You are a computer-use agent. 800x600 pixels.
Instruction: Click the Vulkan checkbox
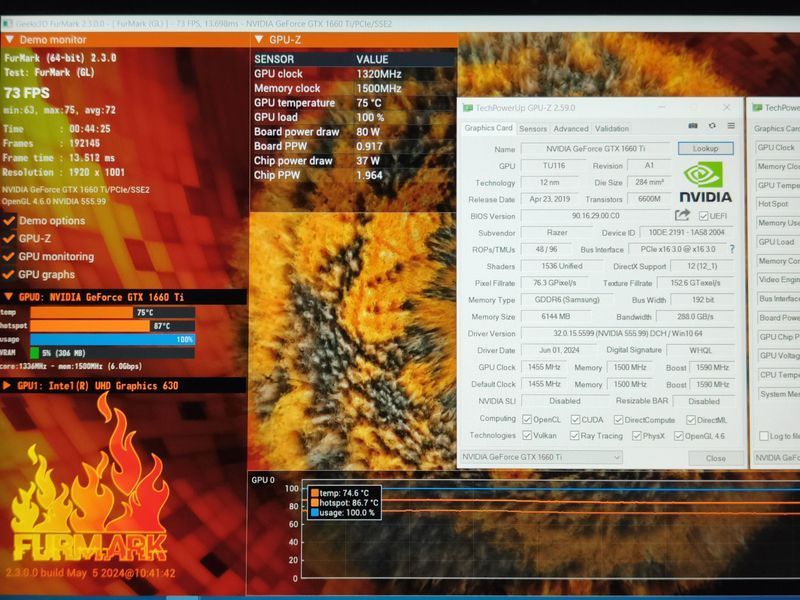(527, 435)
